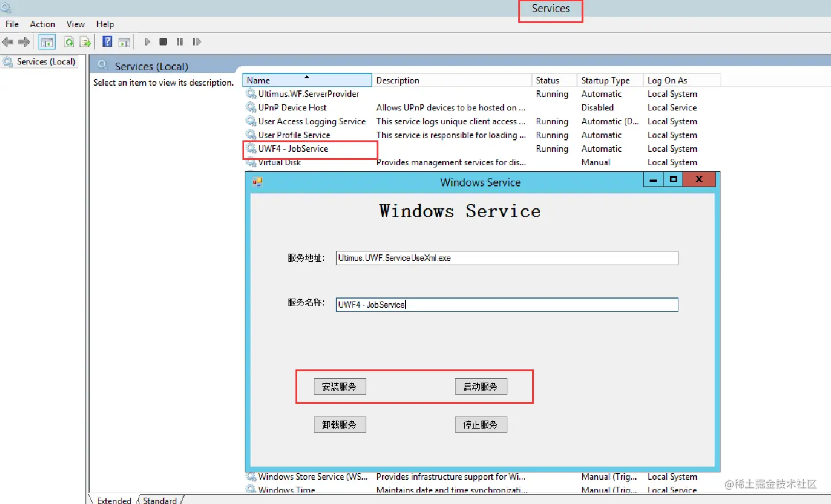Click the description 'This service logs unique client access'

(x=451, y=121)
